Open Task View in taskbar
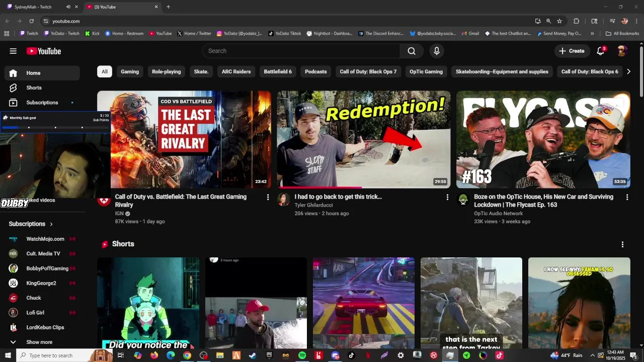The image size is (644, 362). tap(121, 355)
